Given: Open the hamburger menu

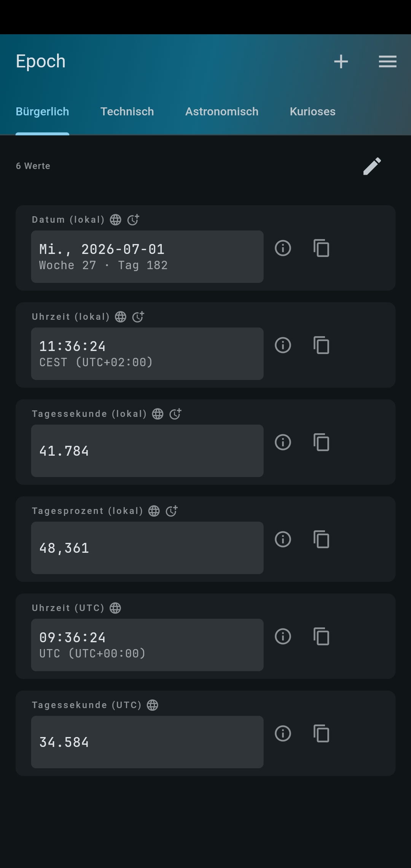Looking at the screenshot, I should coord(387,61).
